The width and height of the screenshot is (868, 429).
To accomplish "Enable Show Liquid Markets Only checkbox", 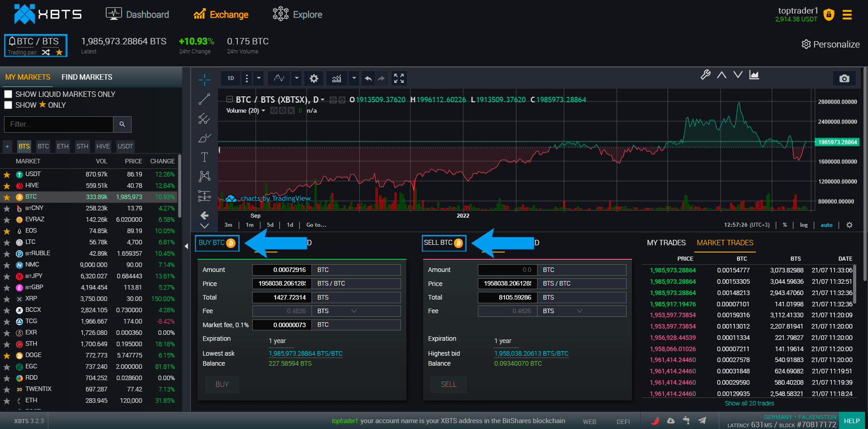I will pos(8,94).
